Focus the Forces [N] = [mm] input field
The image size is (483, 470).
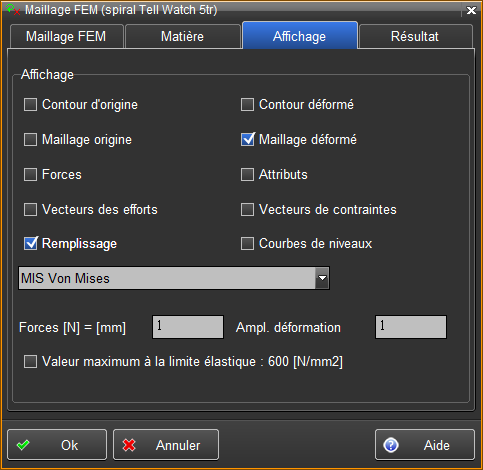[x=188, y=327]
